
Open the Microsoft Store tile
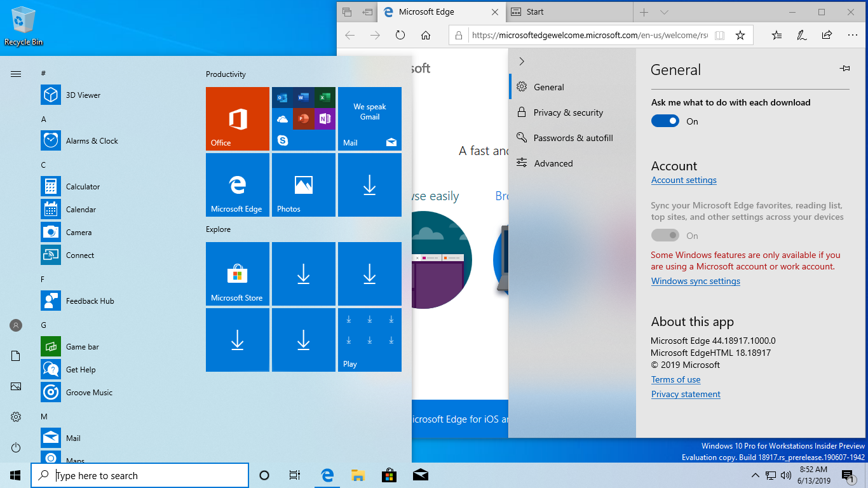click(238, 274)
